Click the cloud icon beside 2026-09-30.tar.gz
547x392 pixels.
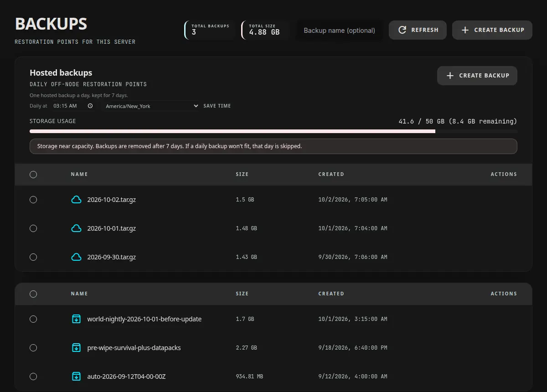76,257
